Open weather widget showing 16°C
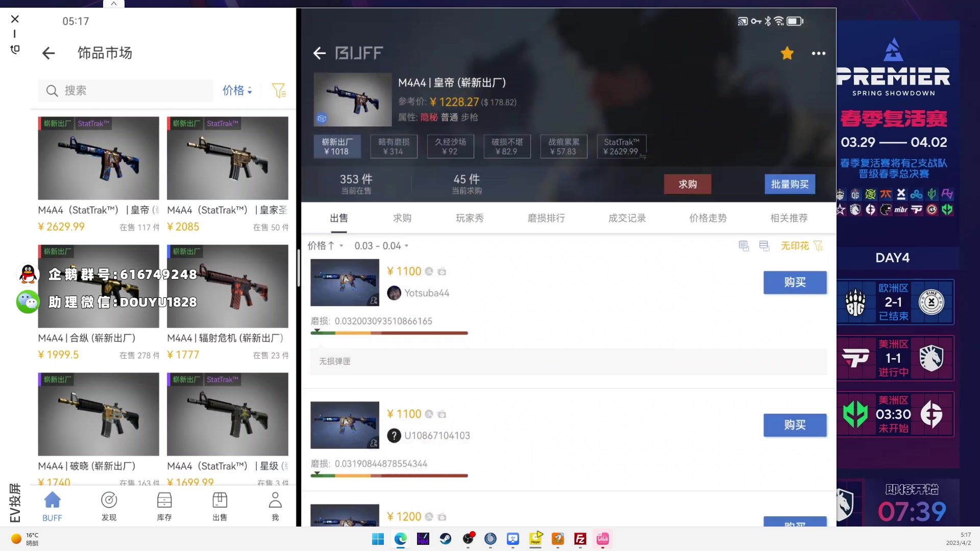 click(24, 539)
